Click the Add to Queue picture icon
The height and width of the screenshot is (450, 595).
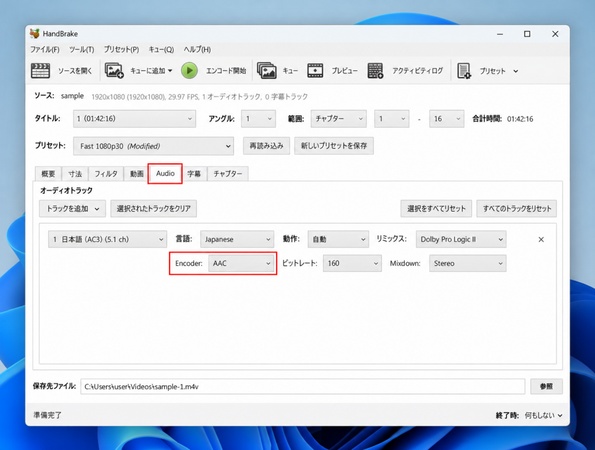coord(114,71)
